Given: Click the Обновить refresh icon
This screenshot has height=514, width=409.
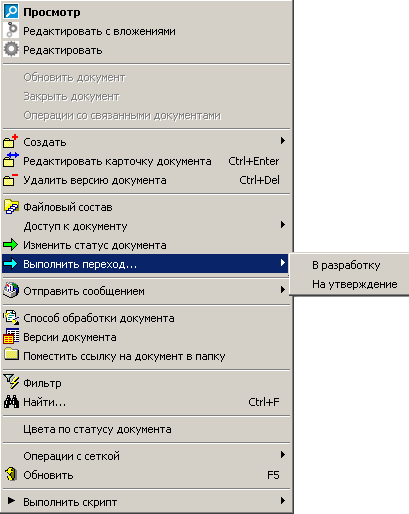Looking at the screenshot, I should point(11,474).
